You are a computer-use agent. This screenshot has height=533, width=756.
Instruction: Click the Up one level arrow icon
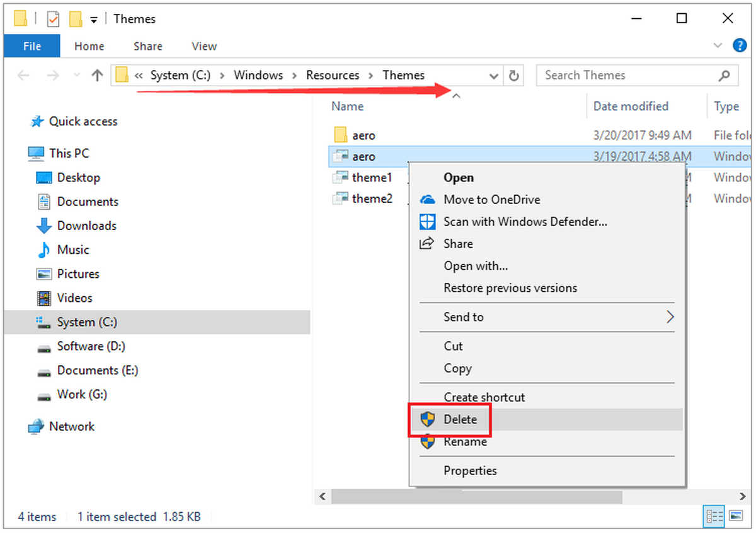(96, 76)
